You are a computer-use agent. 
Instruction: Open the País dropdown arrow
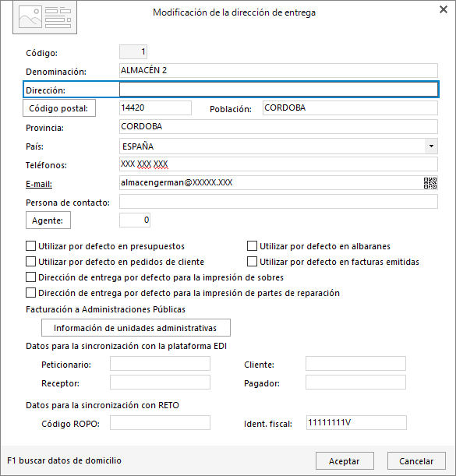coord(431,146)
